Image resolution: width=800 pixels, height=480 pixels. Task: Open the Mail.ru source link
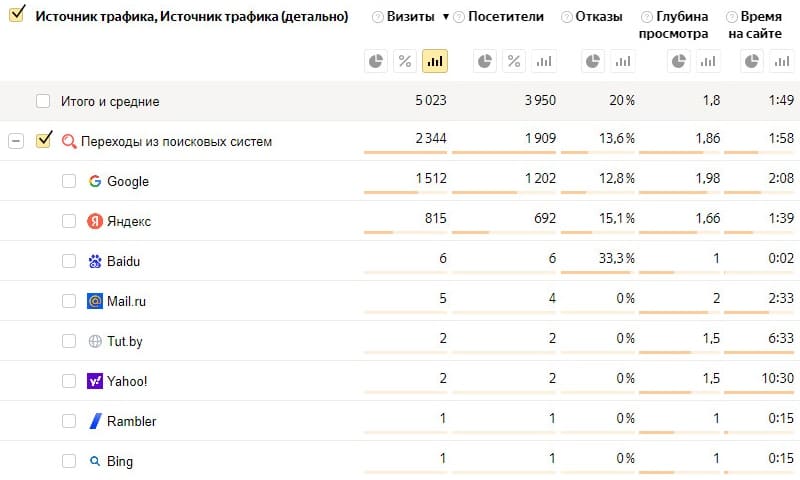(126, 301)
